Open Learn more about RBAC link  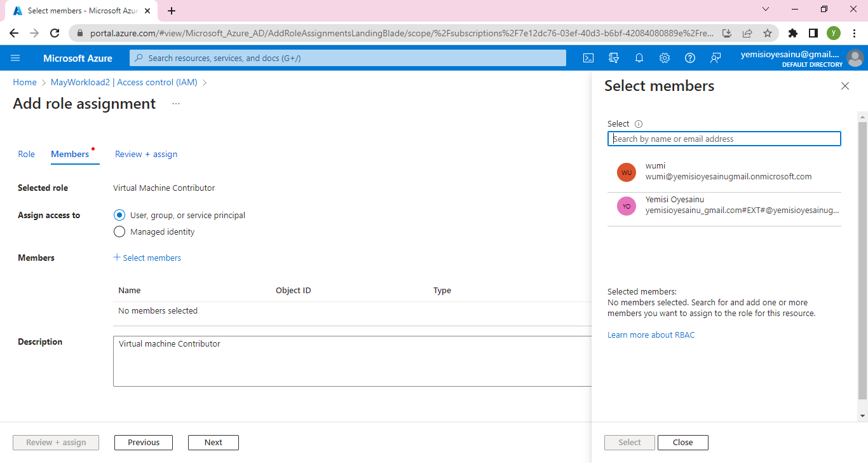click(651, 335)
